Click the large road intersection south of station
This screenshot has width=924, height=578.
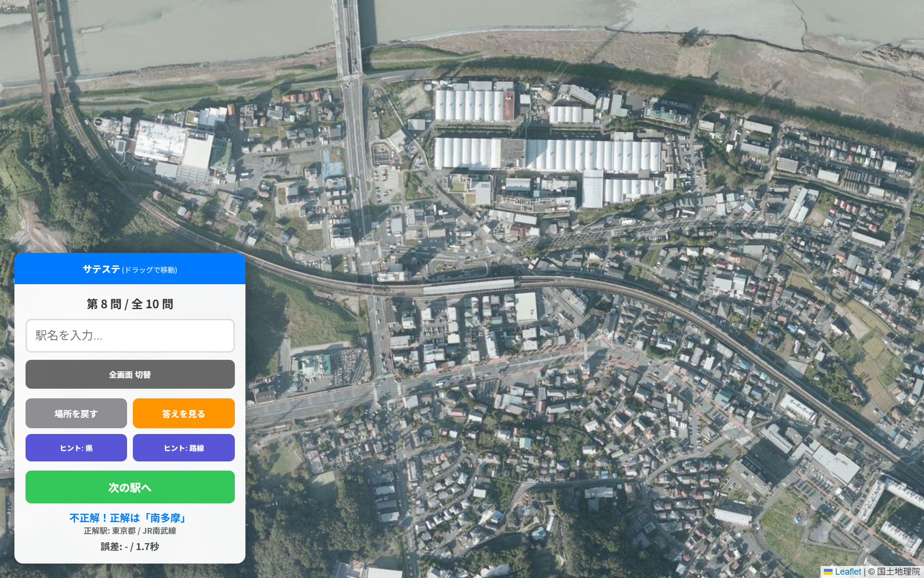[387, 388]
